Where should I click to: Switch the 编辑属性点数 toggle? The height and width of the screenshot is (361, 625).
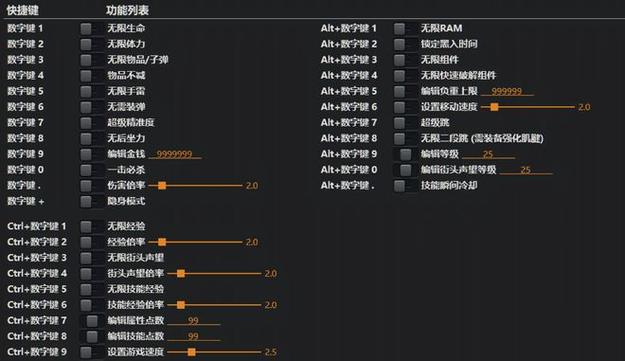91,320
